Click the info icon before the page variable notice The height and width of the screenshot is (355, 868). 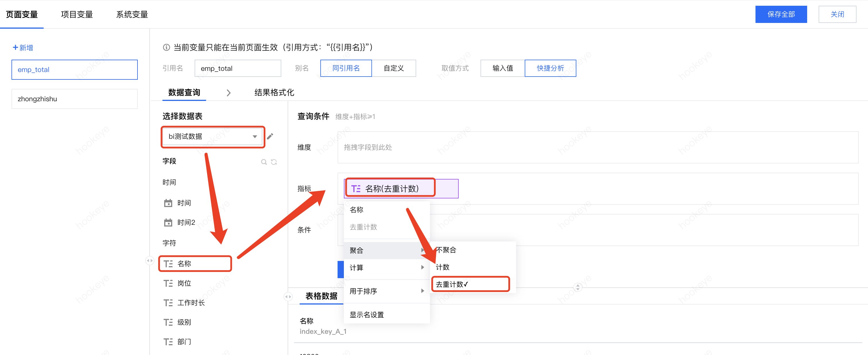point(166,47)
